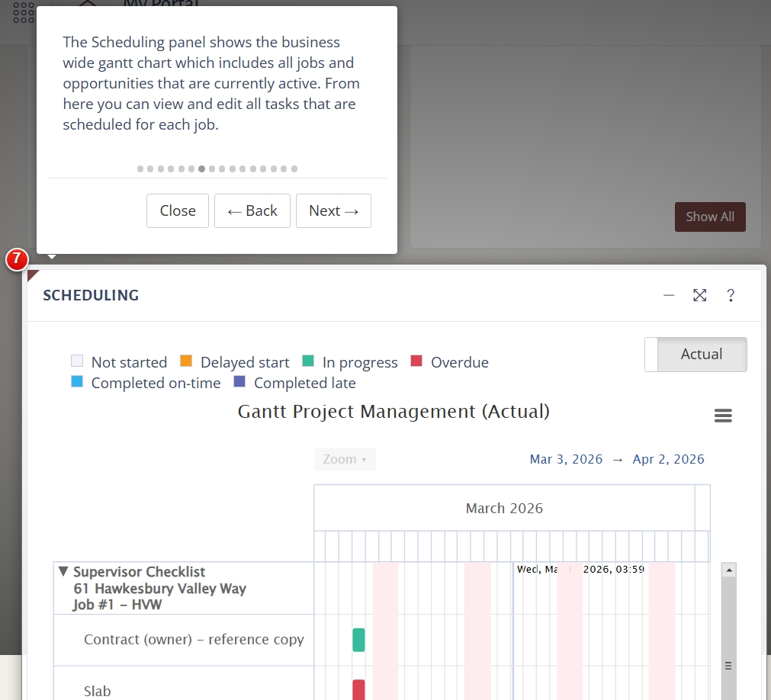Screen dimensions: 771x700
Task: Click the red tour step 7 badge
Action: [x=17, y=260]
